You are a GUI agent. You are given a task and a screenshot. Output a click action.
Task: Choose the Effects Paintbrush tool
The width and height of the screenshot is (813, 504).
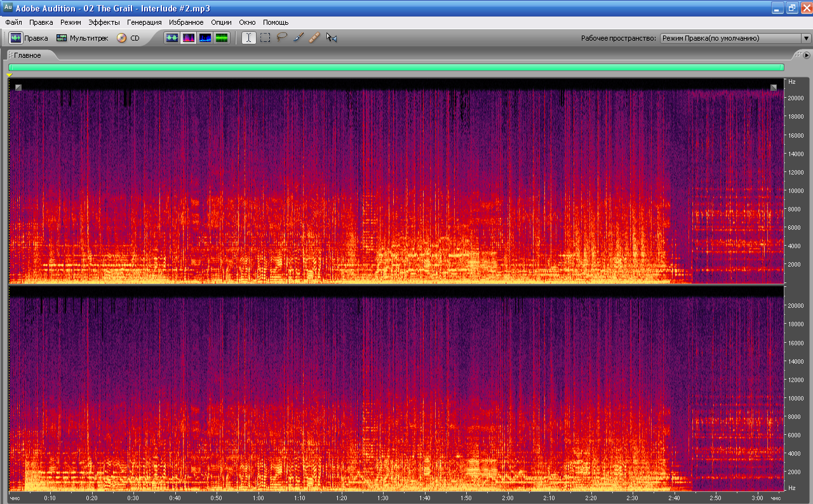click(299, 38)
